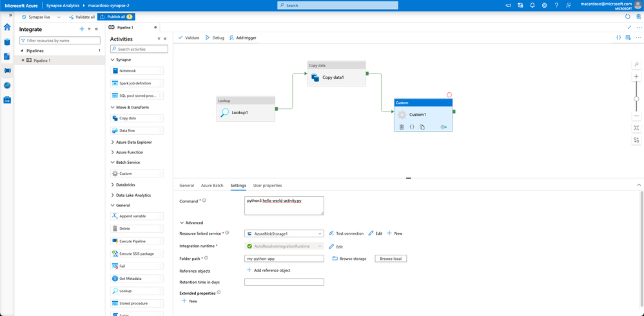644x316 pixels.
Task: Test connection for AzureBlobStorage1
Action: click(346, 233)
